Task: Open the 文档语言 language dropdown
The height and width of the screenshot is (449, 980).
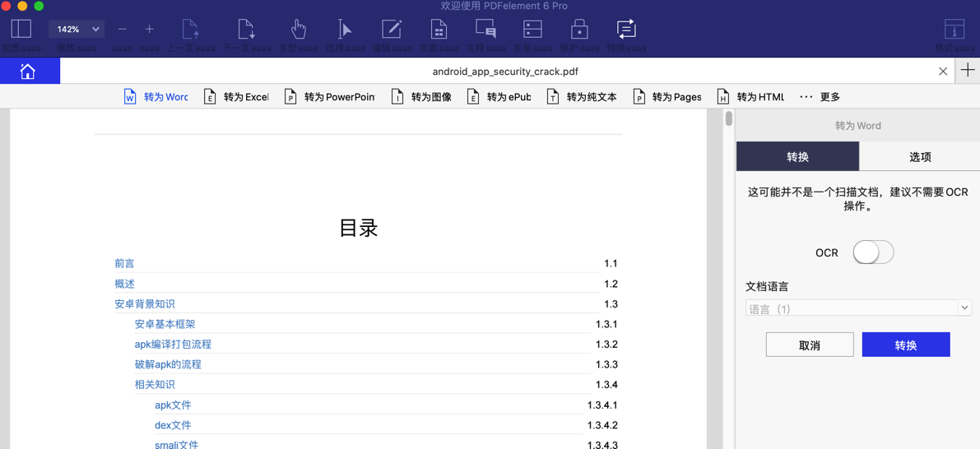Action: pyautogui.click(x=858, y=308)
